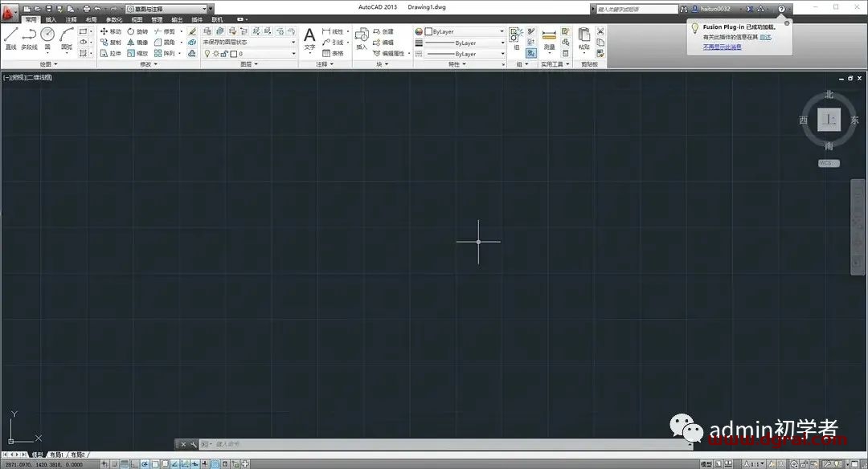This screenshot has height=469, width=868.
Task: Expand the Draw (绘图) panel
Action: click(x=48, y=64)
